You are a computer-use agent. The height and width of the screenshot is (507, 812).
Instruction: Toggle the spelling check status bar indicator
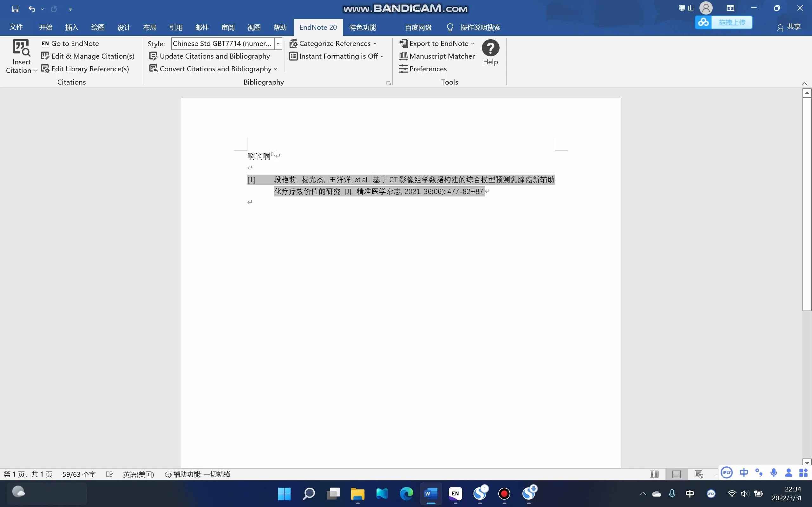[x=109, y=474]
